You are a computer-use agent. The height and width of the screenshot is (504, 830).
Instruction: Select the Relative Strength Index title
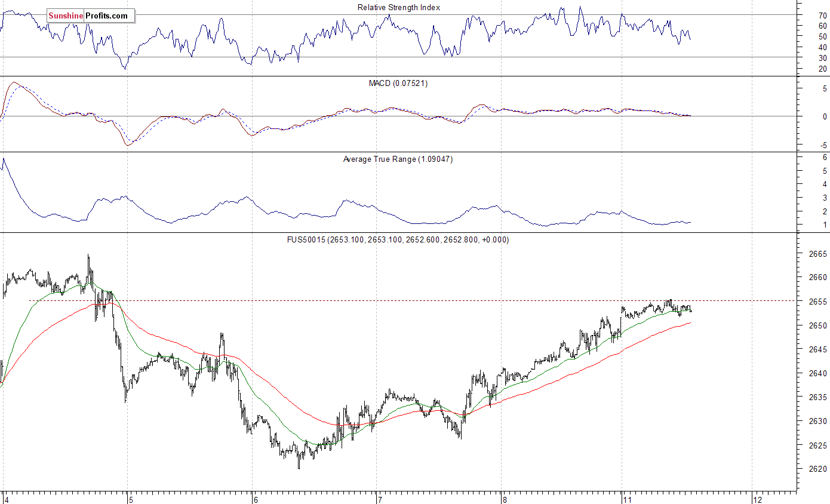[399, 7]
